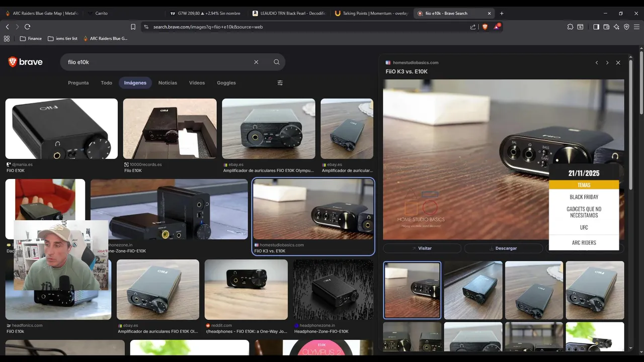Open a new browser tab
This screenshot has width=644, height=362.
pyautogui.click(x=502, y=13)
